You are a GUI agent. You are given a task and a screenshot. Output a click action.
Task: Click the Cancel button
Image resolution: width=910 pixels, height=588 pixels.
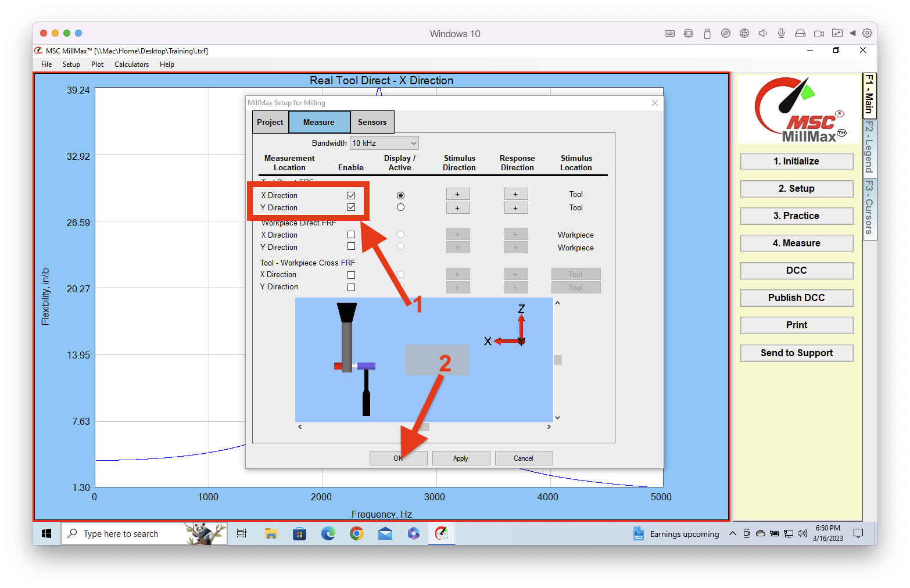524,458
